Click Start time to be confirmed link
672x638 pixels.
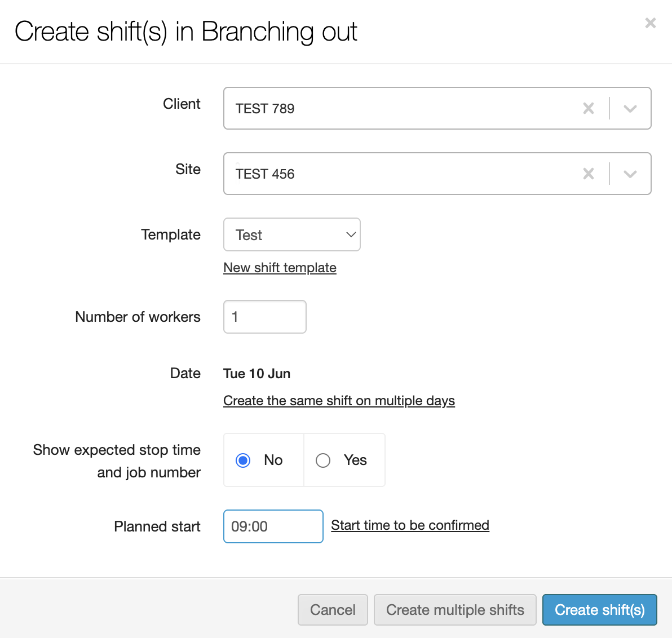tap(410, 525)
